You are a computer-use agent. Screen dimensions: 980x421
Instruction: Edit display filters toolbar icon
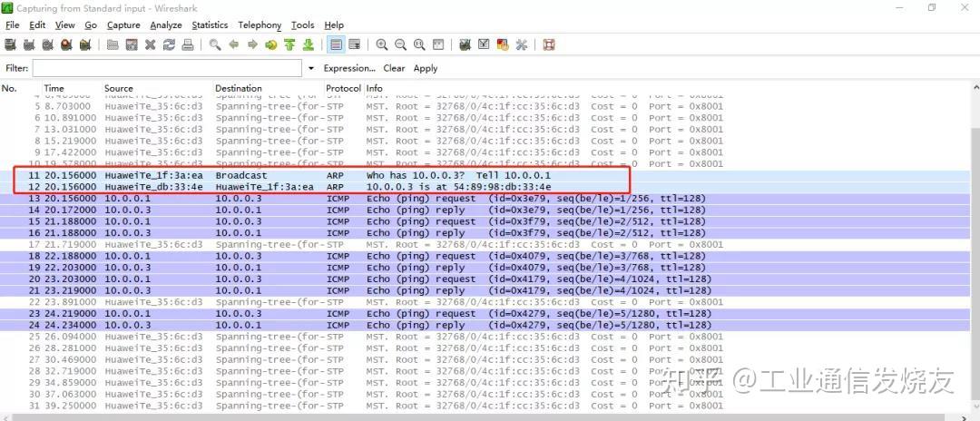(x=483, y=45)
